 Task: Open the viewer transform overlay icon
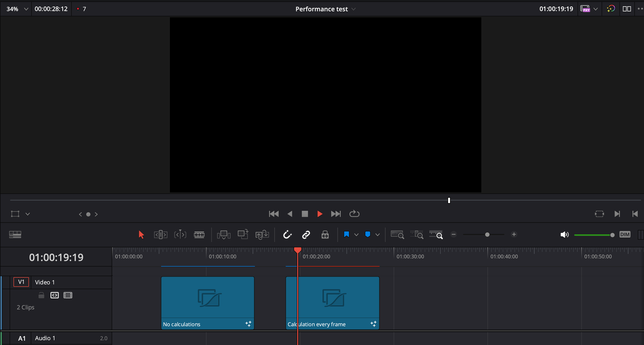(x=15, y=214)
